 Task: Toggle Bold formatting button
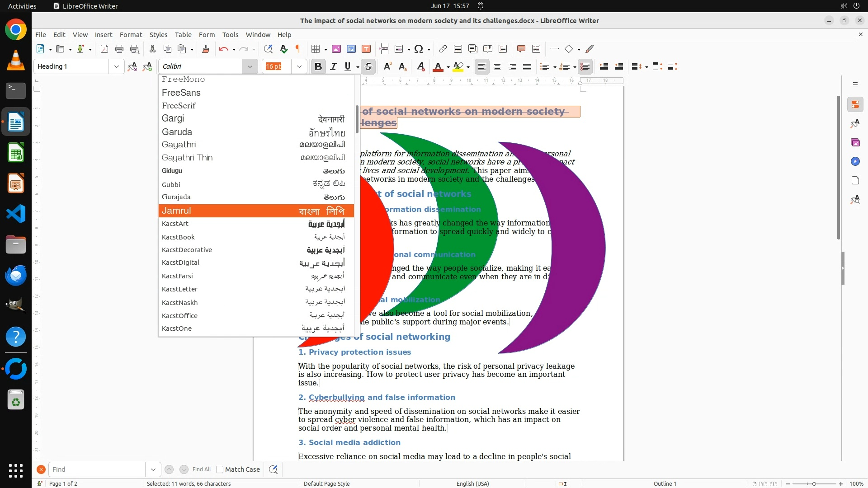pyautogui.click(x=318, y=66)
